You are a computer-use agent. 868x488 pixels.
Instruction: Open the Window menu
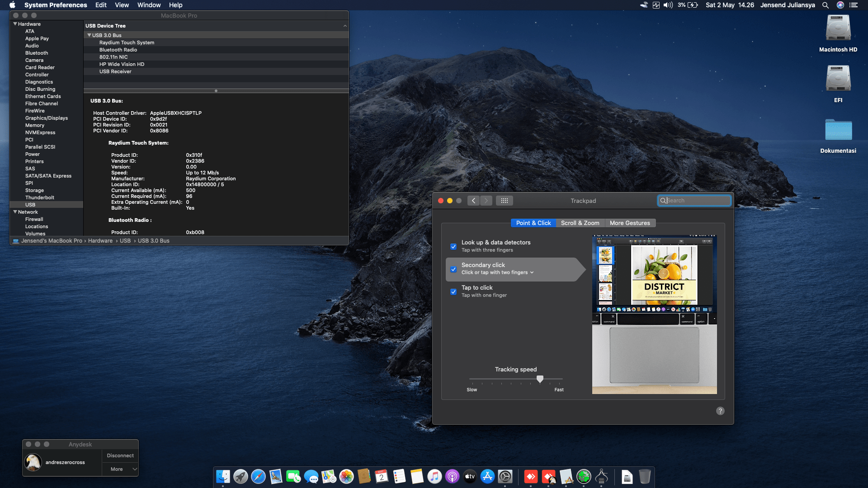149,5
